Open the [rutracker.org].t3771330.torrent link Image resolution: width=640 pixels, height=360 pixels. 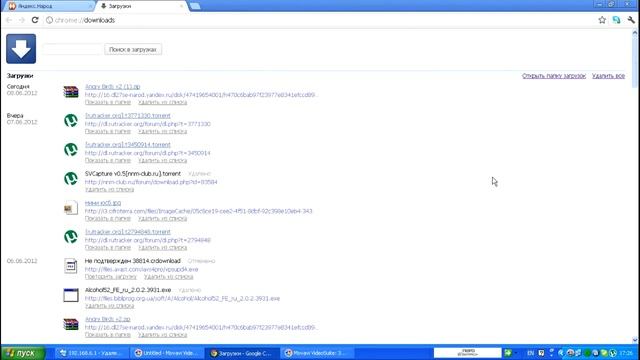(128, 116)
